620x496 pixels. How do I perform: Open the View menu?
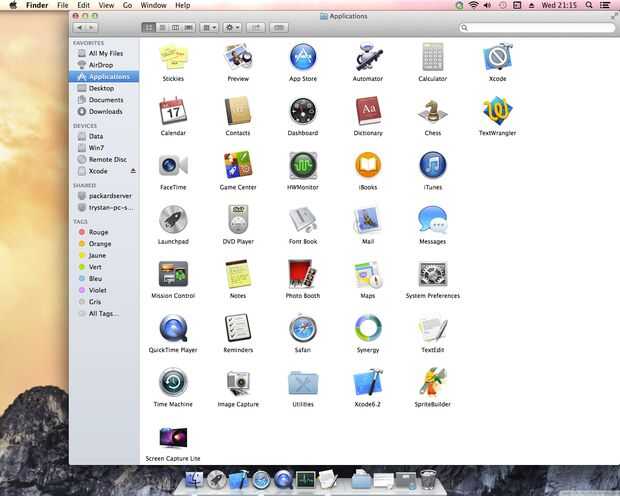click(x=106, y=5)
